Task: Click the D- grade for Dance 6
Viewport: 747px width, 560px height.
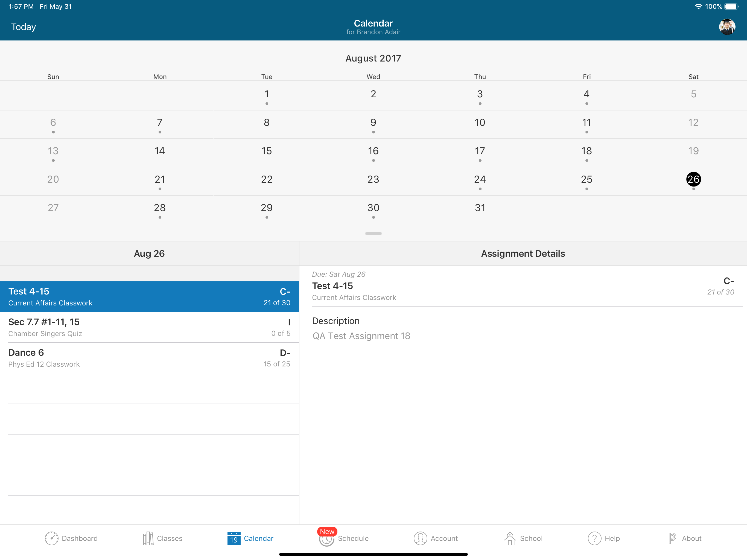Action: 285,353
